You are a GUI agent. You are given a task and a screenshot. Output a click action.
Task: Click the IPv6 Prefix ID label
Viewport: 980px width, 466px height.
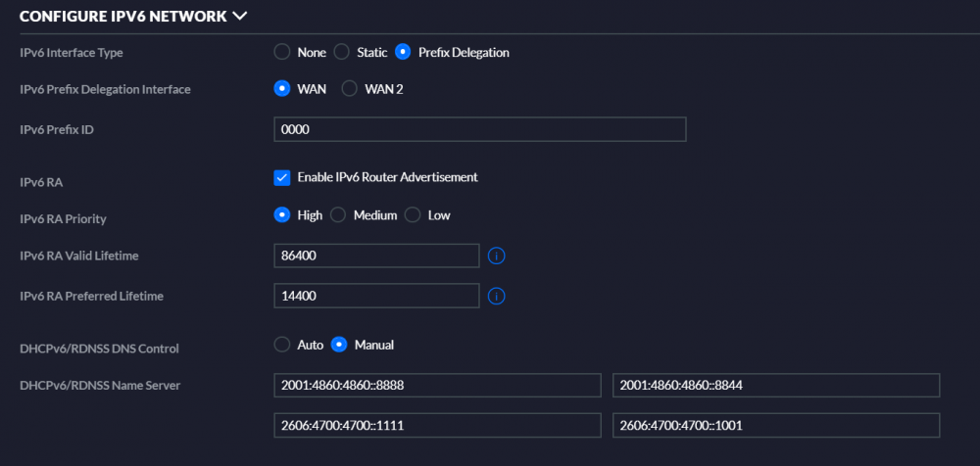[56, 130]
